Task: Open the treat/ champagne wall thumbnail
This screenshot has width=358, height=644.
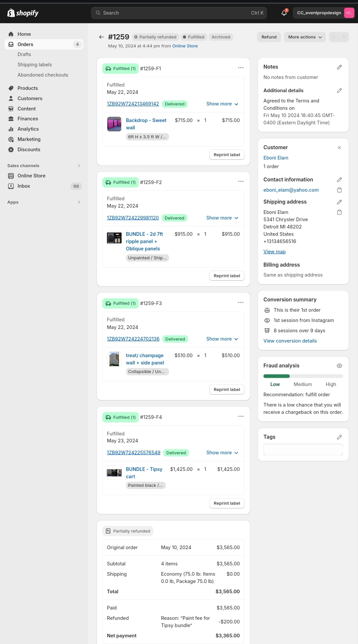Action: [114, 359]
